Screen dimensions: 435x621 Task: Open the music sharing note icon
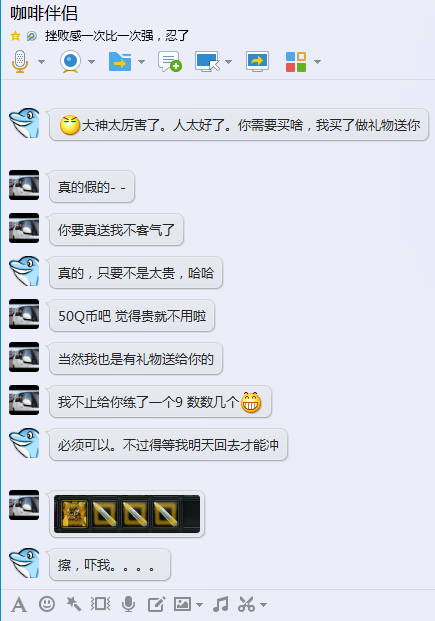pyautogui.click(x=221, y=604)
